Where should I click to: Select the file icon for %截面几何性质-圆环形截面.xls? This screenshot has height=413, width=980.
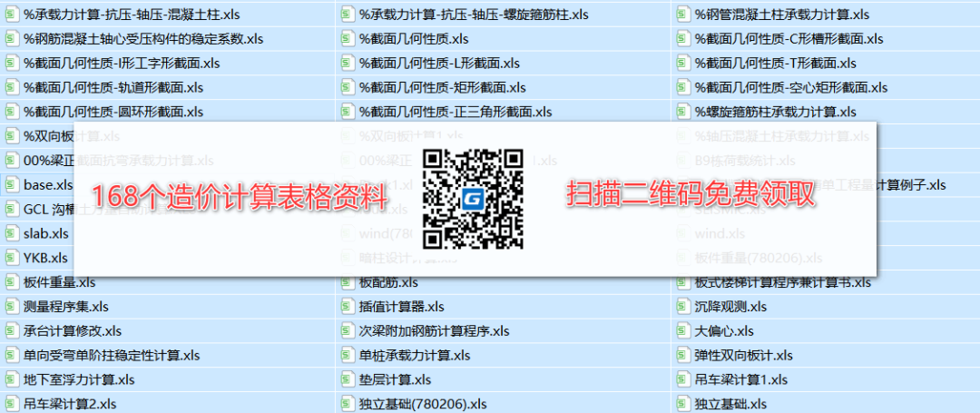(12, 112)
